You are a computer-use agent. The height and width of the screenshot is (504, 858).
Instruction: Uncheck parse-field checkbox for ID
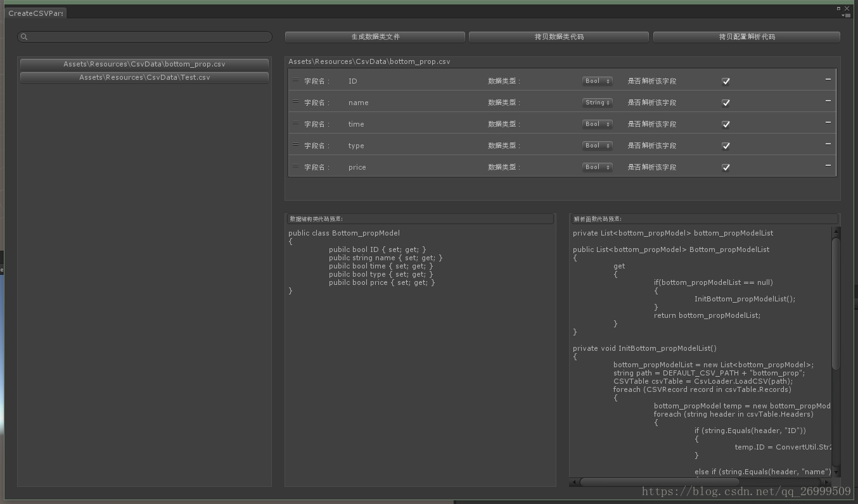pyautogui.click(x=726, y=81)
